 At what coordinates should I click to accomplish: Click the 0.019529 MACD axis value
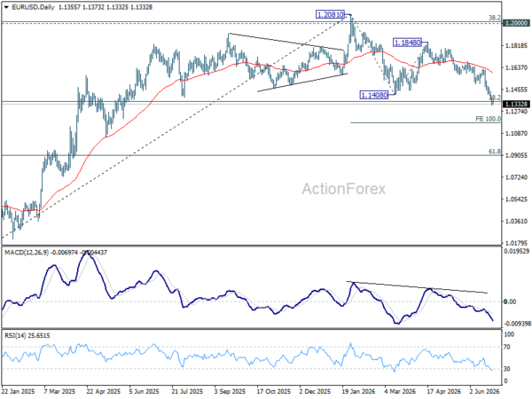click(x=517, y=251)
